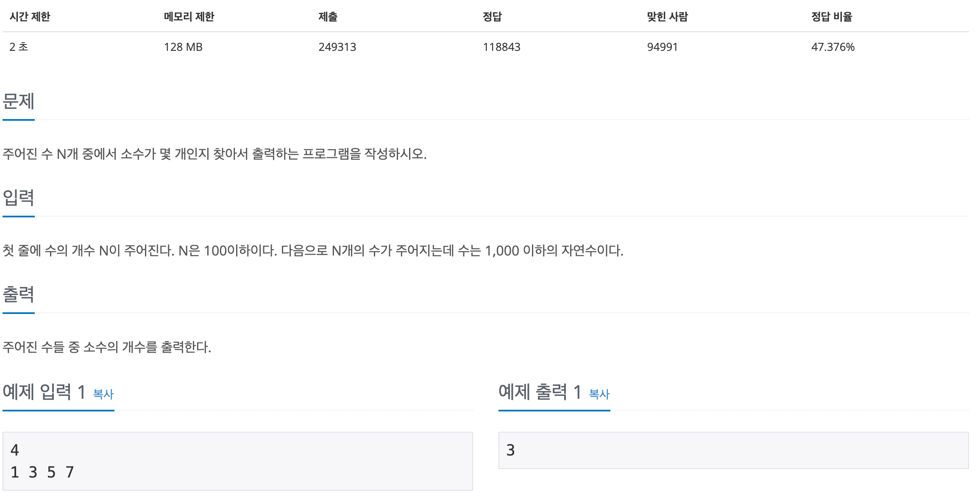
Task: Click the 제출 column header
Action: pyautogui.click(x=328, y=17)
